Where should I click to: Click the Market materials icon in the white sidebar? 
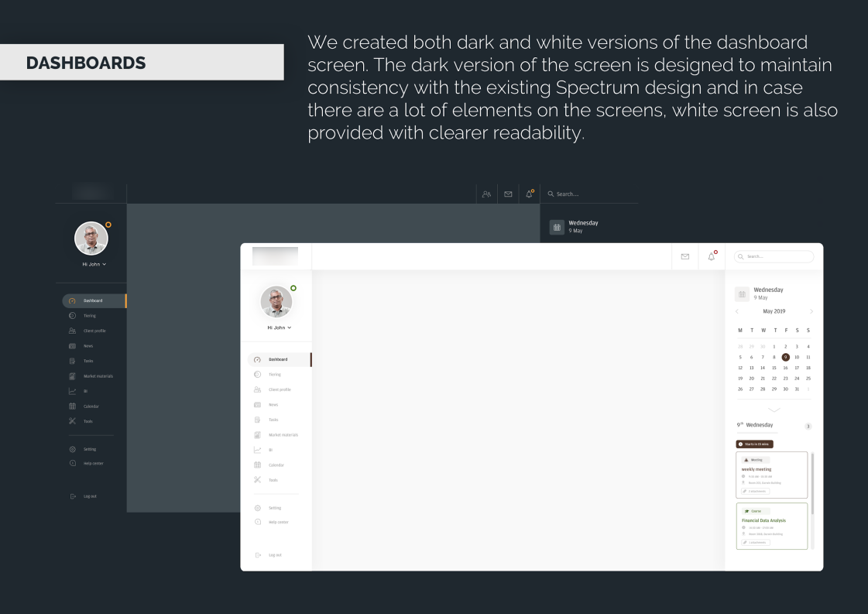click(258, 435)
